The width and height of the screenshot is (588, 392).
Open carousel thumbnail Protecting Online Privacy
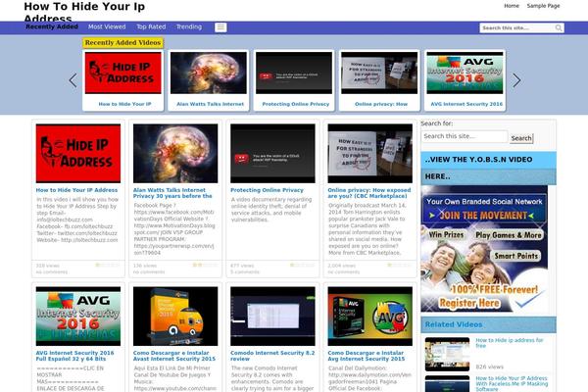[294, 73]
